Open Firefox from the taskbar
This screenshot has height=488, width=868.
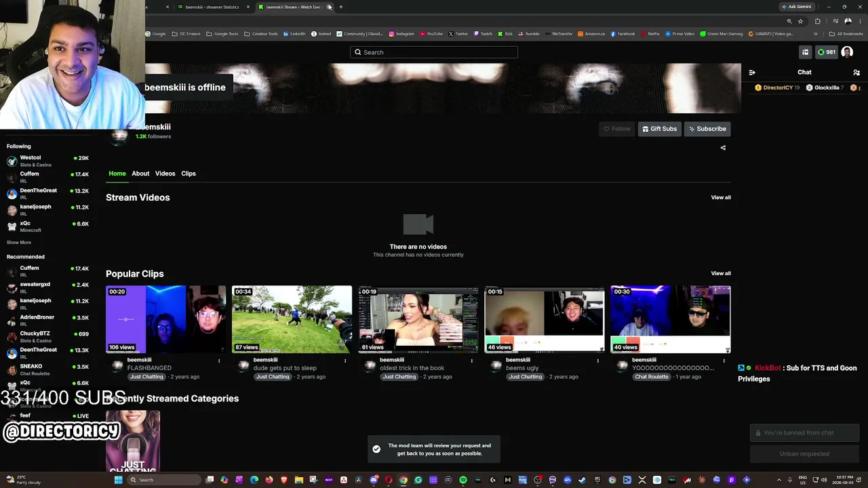point(269,480)
